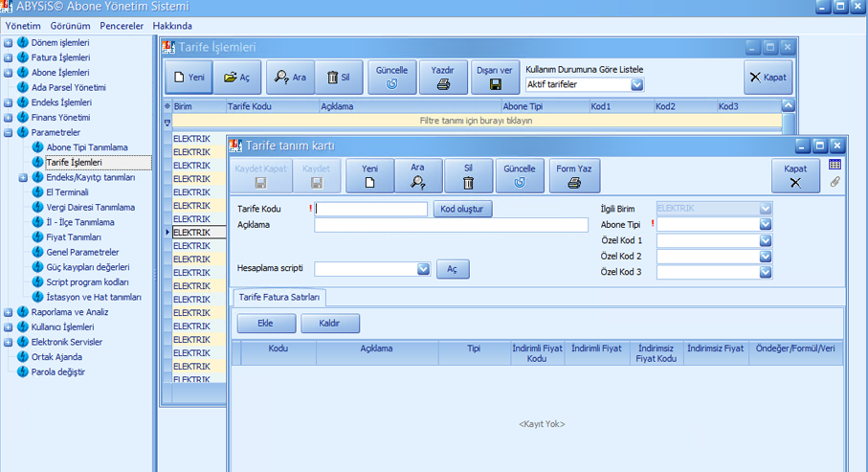Screen dimensions: 868x472
Task: Click Dışarı ver export button
Action: tap(495, 77)
